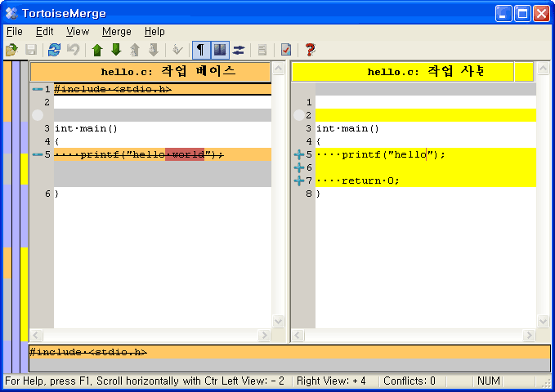The image size is (555, 392).
Task: Jump to next difference green down arrow
Action: tap(115, 50)
